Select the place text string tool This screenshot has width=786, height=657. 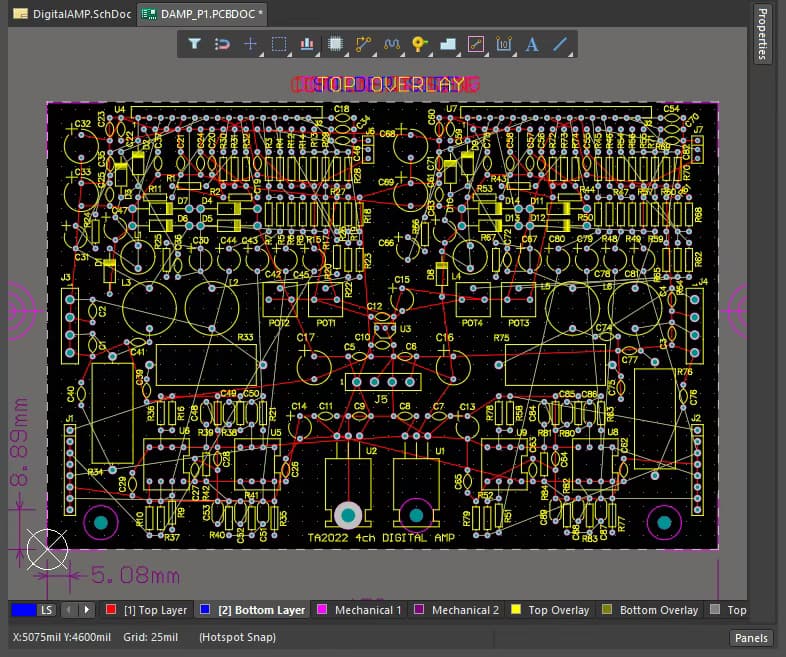[531, 44]
